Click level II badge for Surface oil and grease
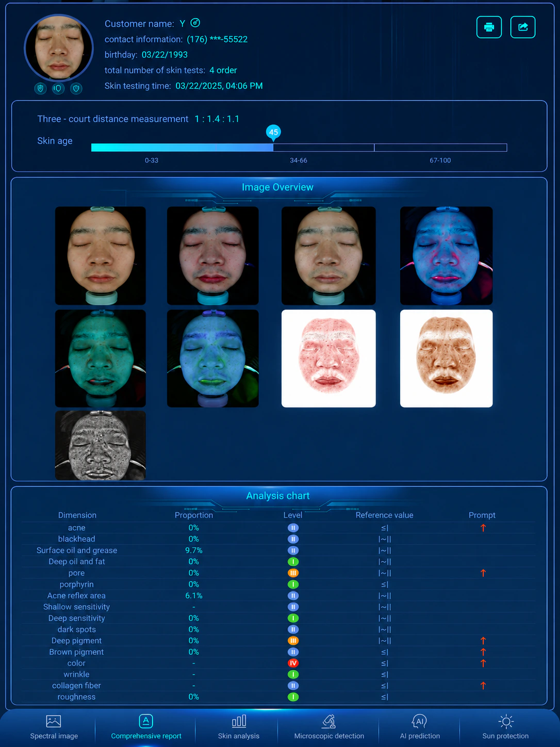 [293, 550]
